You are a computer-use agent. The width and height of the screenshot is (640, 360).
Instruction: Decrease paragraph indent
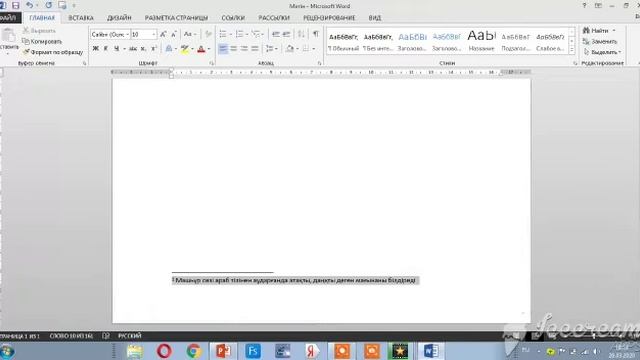pyautogui.click(x=276, y=34)
